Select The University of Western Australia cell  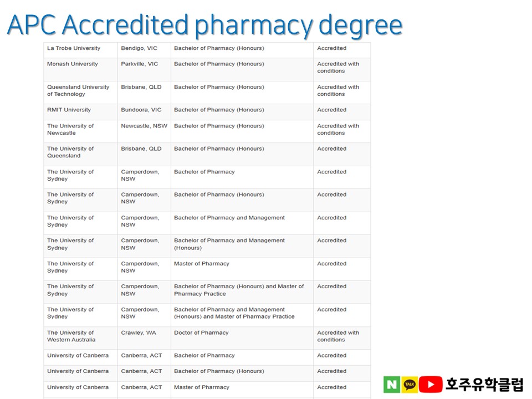click(71, 336)
